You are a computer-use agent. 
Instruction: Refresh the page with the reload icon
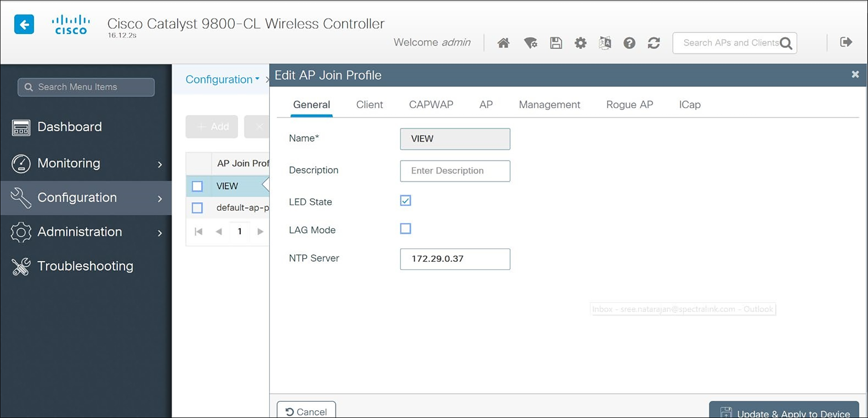[x=653, y=43]
